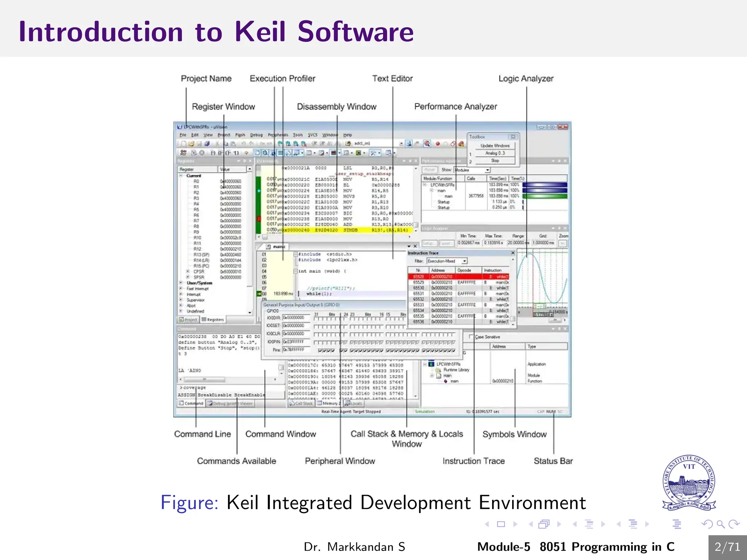Image resolution: width=747 pixels, height=560 pixels.
Task: Click the Step Out debug icon
Action: (x=228, y=153)
